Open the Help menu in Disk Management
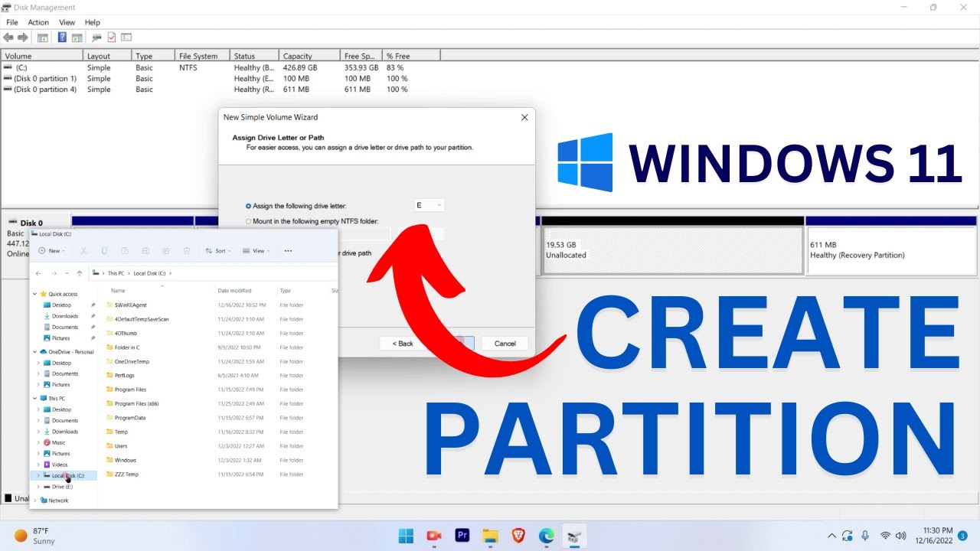Image resolution: width=980 pixels, height=551 pixels. click(93, 22)
